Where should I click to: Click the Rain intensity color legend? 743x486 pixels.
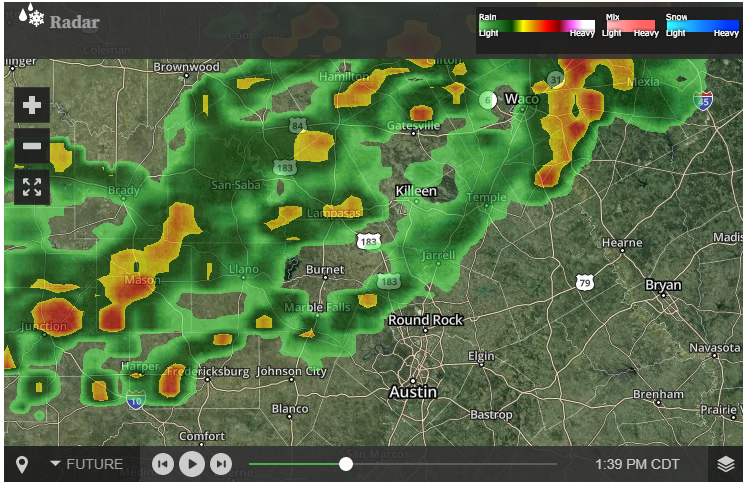[536, 26]
